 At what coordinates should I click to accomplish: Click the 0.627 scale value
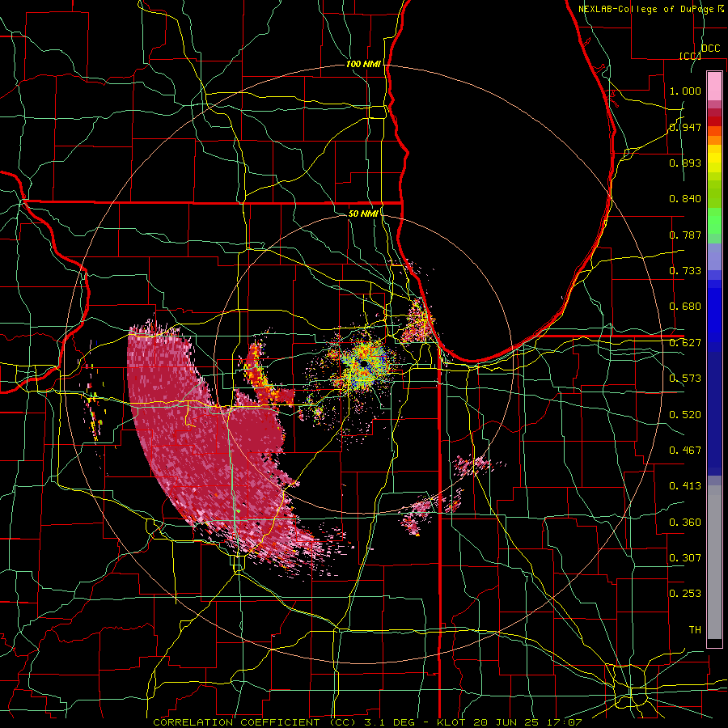(685, 342)
